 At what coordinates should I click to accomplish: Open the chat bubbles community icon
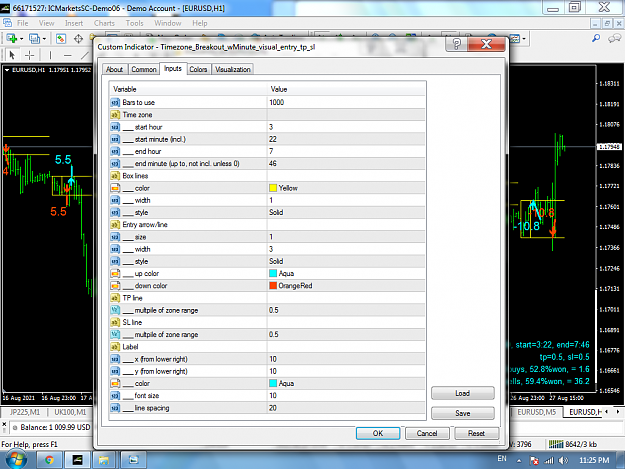(614, 38)
